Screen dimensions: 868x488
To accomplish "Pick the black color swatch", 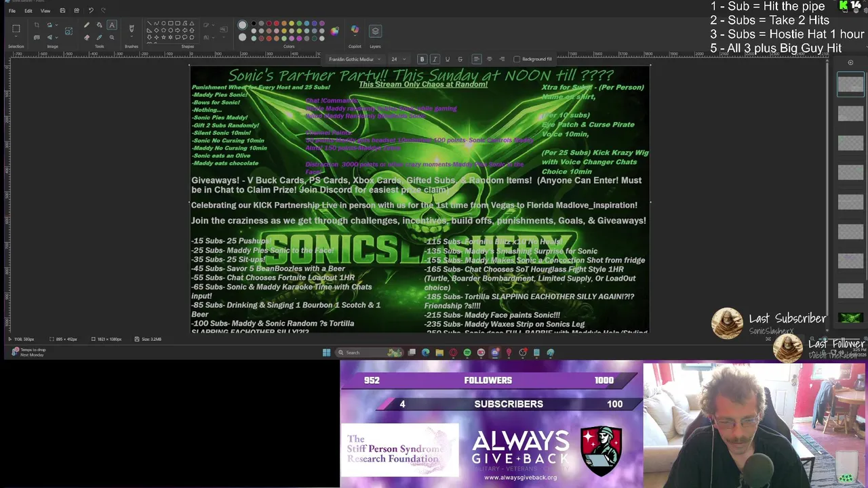I will tap(254, 23).
